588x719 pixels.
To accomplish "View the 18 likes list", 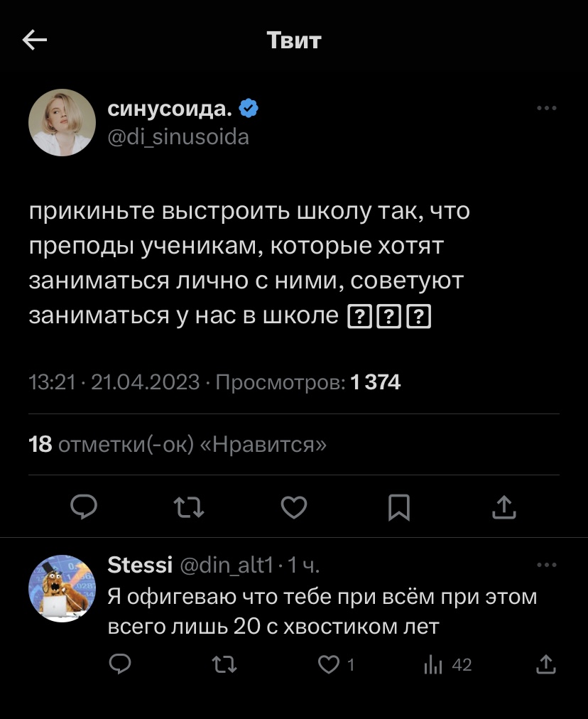I will coord(178,445).
